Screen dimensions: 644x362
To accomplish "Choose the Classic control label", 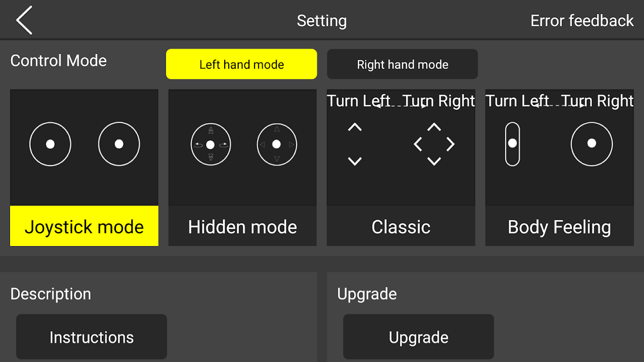I will (401, 226).
